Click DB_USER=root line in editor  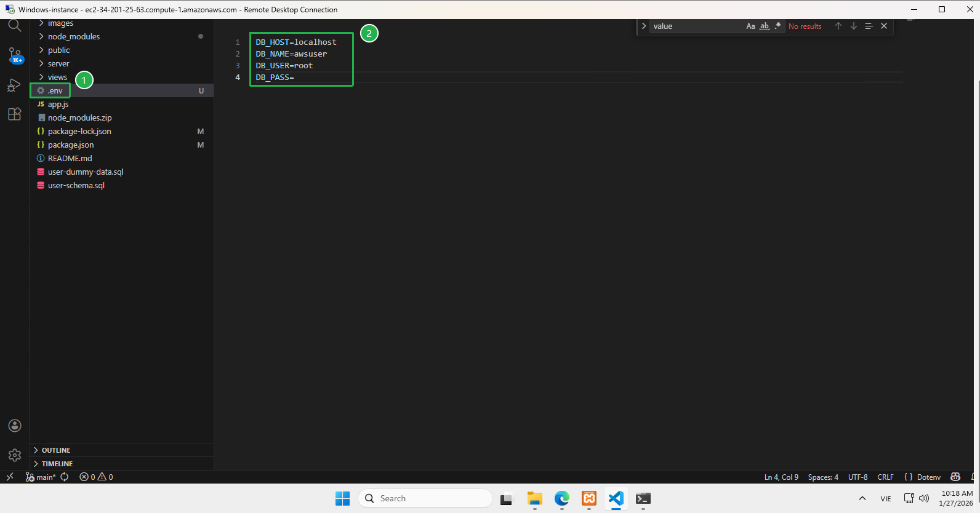point(284,65)
